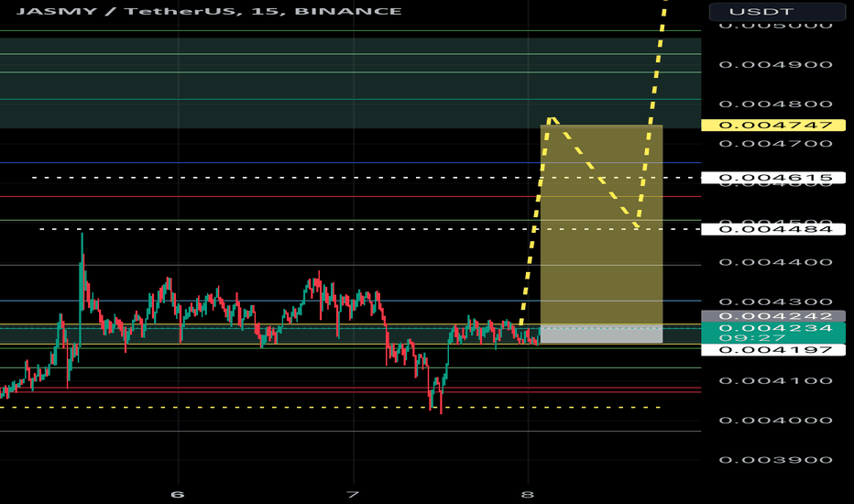Click the JASMY / TetherUS chart title
Image resolution: width=854 pixels, height=504 pixels.
coord(209,11)
